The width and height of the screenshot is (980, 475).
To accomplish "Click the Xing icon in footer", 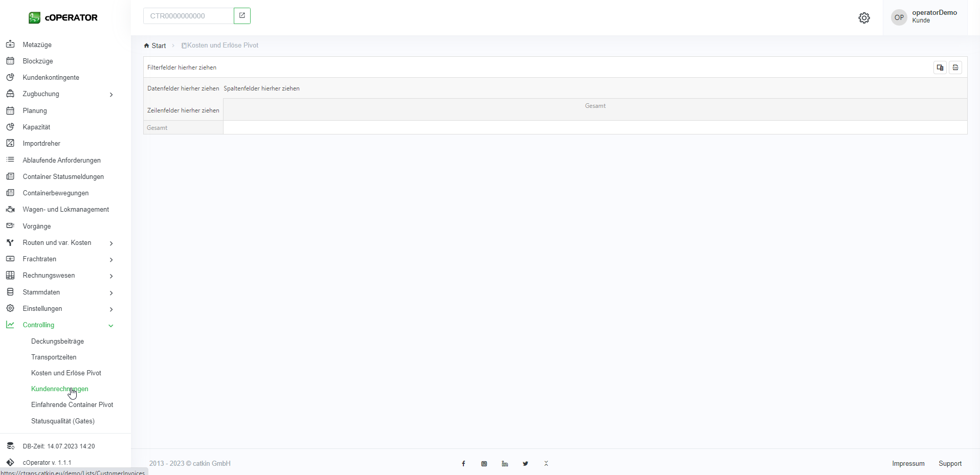I will pyautogui.click(x=546, y=464).
